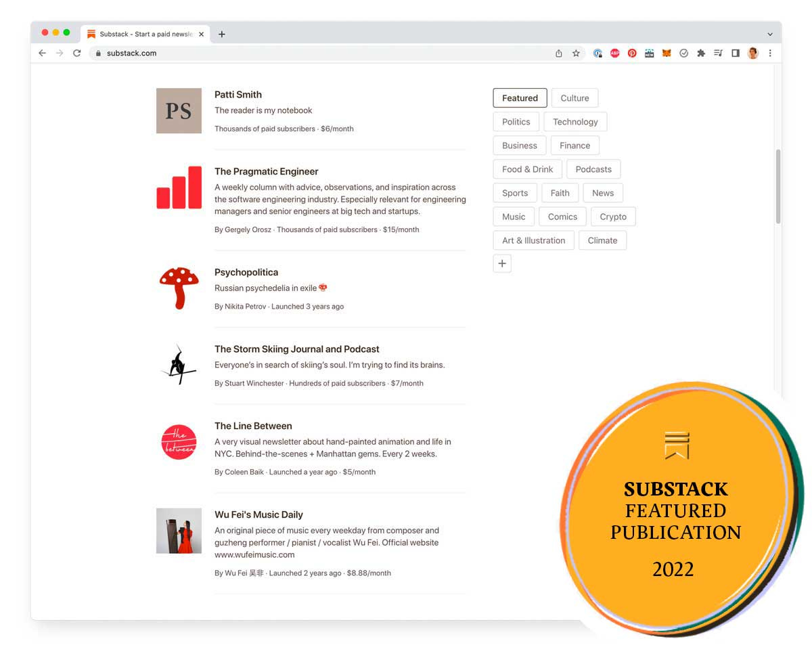Click the page vertical scrollbar thumb

coord(778,186)
